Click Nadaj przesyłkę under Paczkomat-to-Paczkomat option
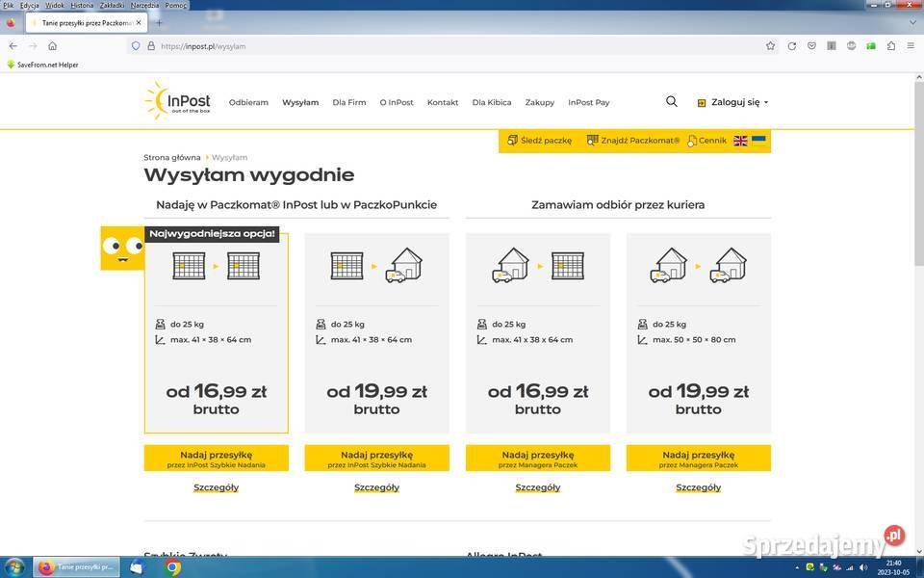The height and width of the screenshot is (578, 924). 216,458
